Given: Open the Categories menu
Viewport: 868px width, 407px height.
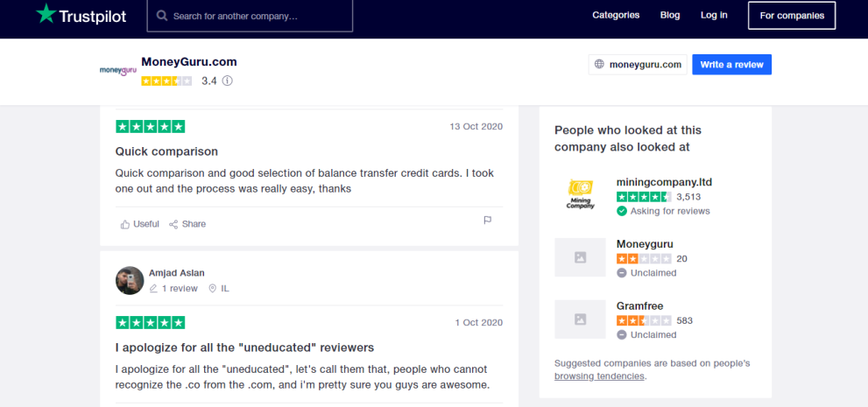Looking at the screenshot, I should (x=616, y=15).
